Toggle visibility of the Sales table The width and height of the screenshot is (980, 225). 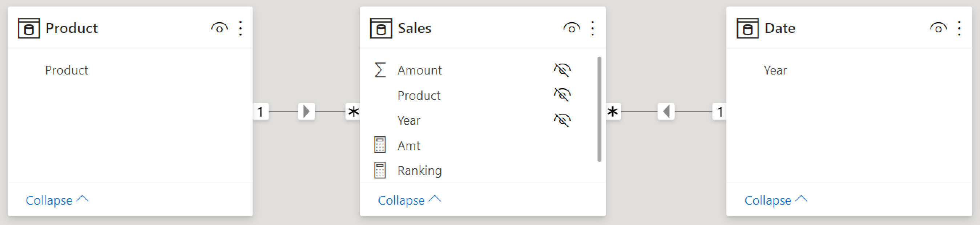pos(572,28)
